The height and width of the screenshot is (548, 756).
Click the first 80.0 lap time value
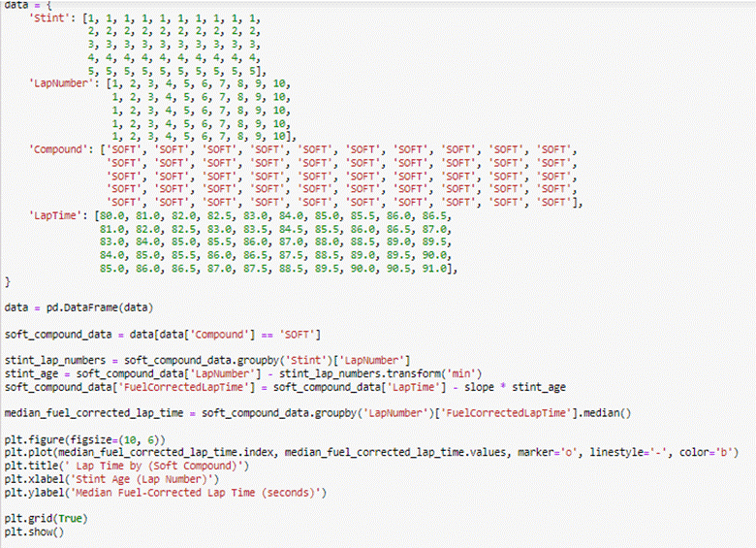111,215
